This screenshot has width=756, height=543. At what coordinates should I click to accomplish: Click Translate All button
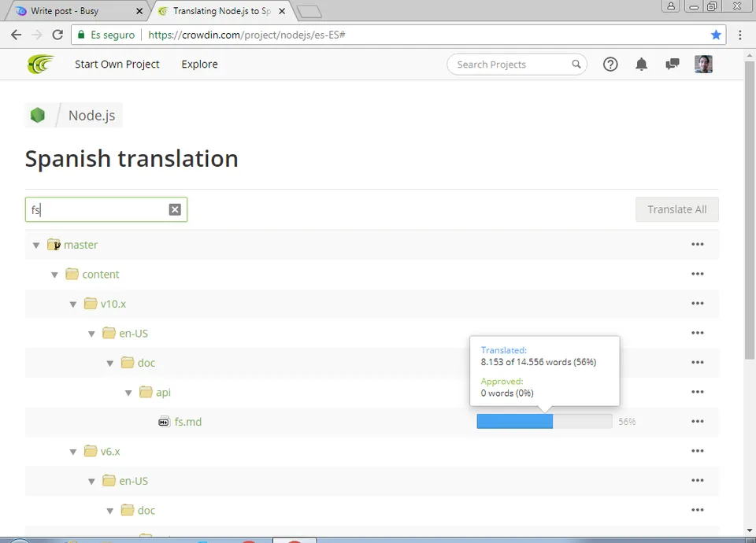[677, 209]
